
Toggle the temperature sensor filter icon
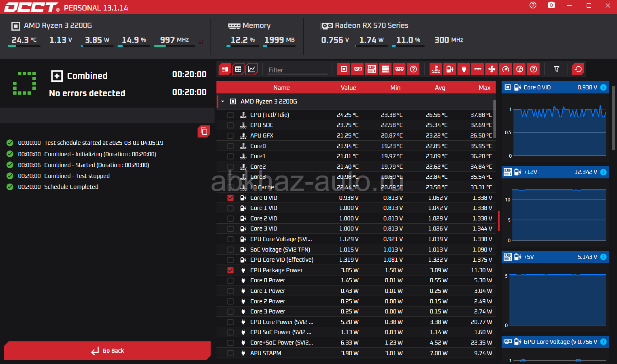436,69
